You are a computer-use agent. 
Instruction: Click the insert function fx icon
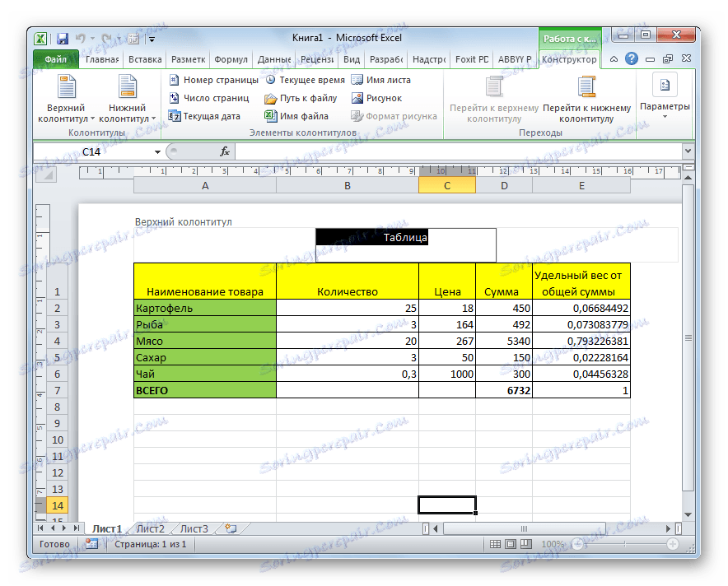tap(225, 151)
